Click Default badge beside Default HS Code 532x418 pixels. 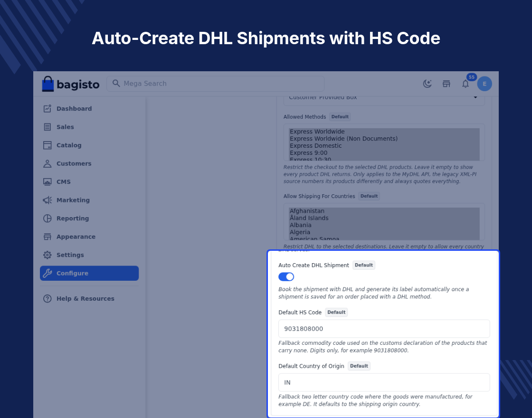click(x=336, y=312)
